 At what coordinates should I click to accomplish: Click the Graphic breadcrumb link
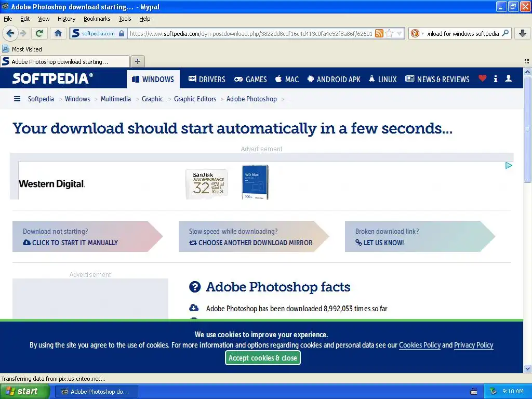pyautogui.click(x=152, y=99)
